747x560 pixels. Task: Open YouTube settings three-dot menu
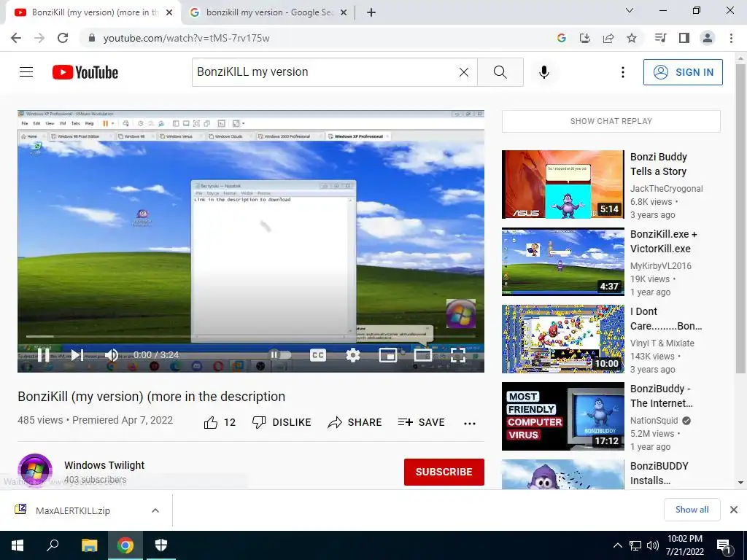tap(622, 72)
